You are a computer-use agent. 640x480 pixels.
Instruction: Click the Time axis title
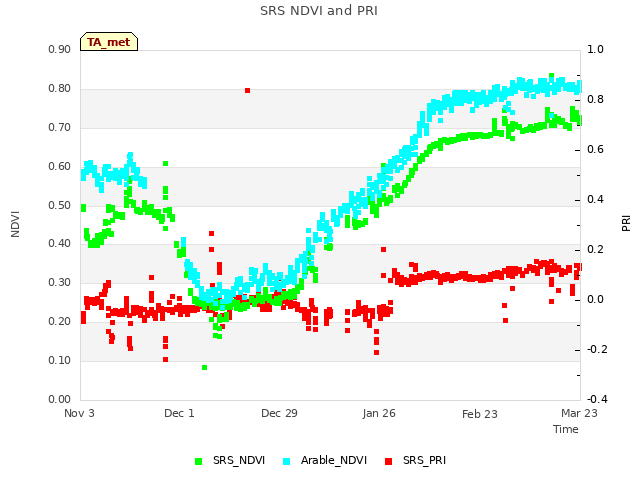click(566, 429)
